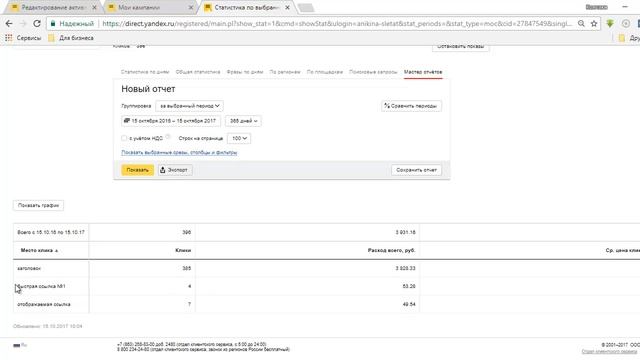Image resolution: width=640 pixels, height=360 pixels.
Task: Toggle the с учётом НДС checkbox
Action: tap(124, 138)
